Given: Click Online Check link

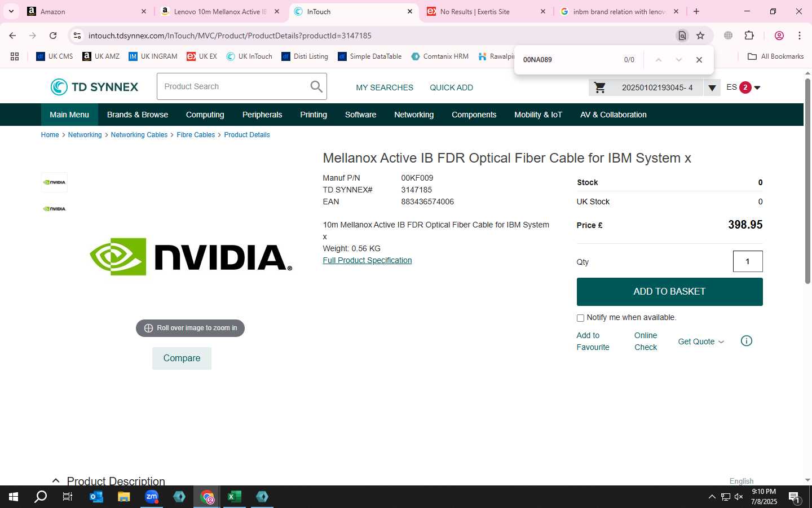Looking at the screenshot, I should (x=646, y=341).
